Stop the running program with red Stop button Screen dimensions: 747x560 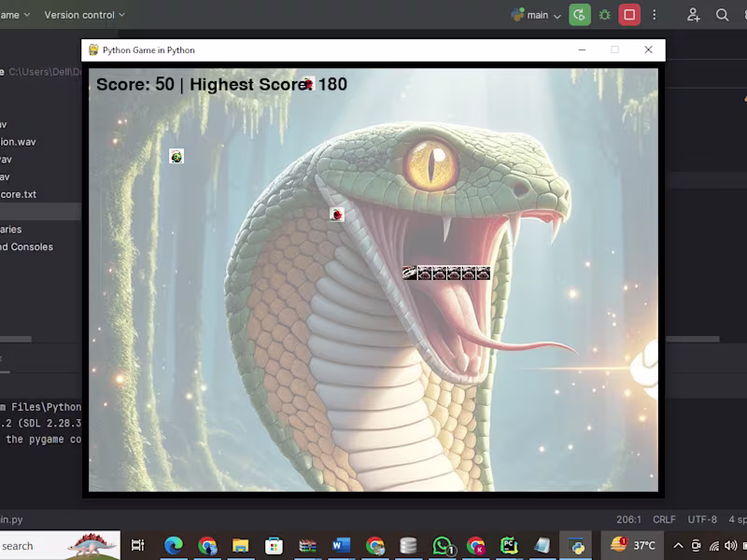[629, 15]
